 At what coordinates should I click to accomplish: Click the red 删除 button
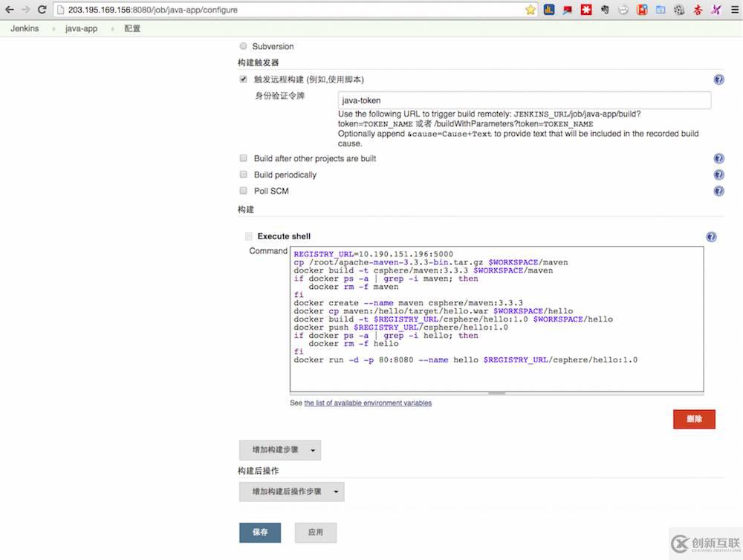(x=694, y=420)
